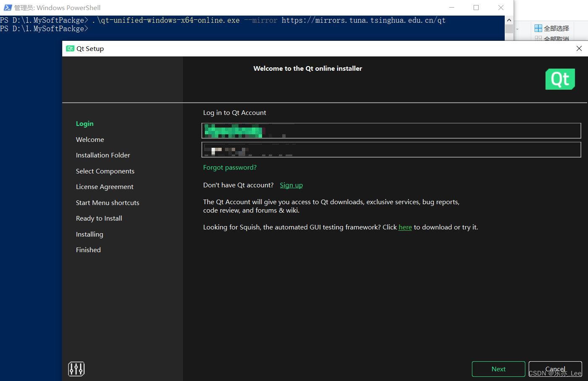Screen dimensions: 588x381
Task: Minimize the PowerShell window
Action: pos(452,8)
